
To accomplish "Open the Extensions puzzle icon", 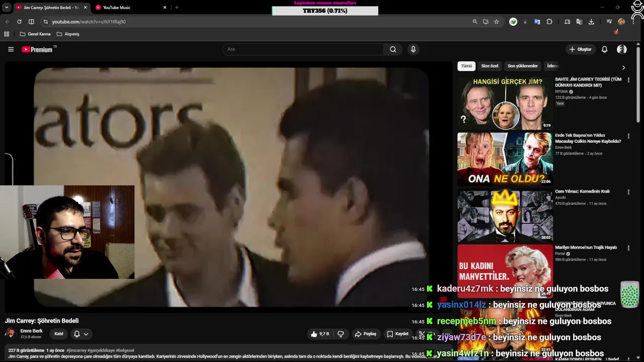I will coord(549,22).
